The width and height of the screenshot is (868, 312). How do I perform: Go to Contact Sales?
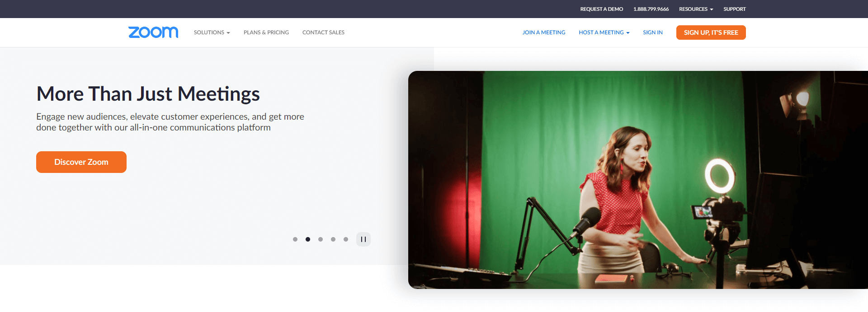click(323, 33)
